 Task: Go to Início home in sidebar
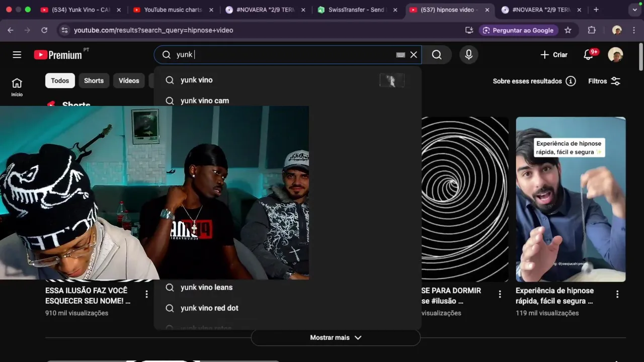coord(17,87)
